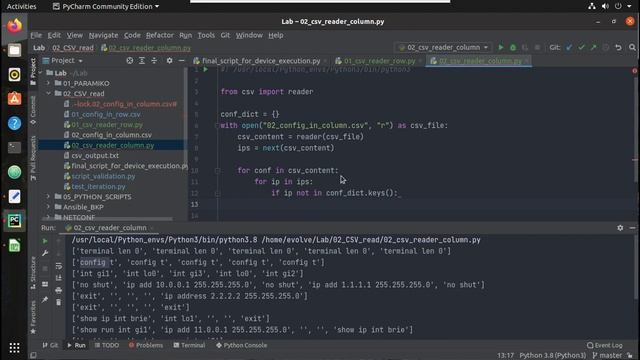Click the gutter run arrow on line 1
Screen dimensions: 640x360
[x=206, y=69]
